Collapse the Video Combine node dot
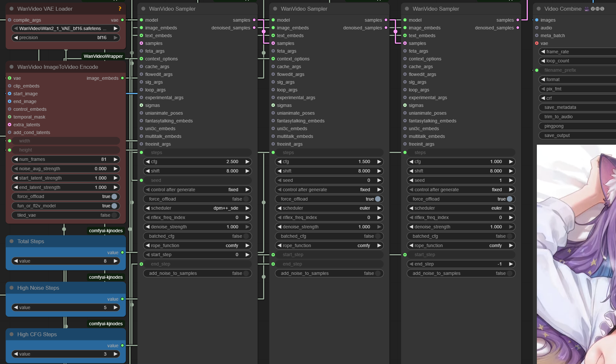The height and width of the screenshot is (364, 616). 538,9
